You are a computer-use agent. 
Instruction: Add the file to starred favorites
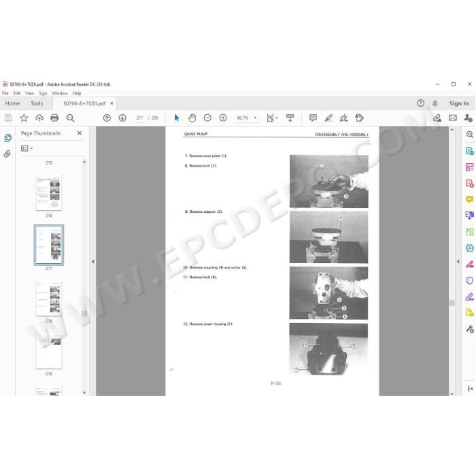24,118
